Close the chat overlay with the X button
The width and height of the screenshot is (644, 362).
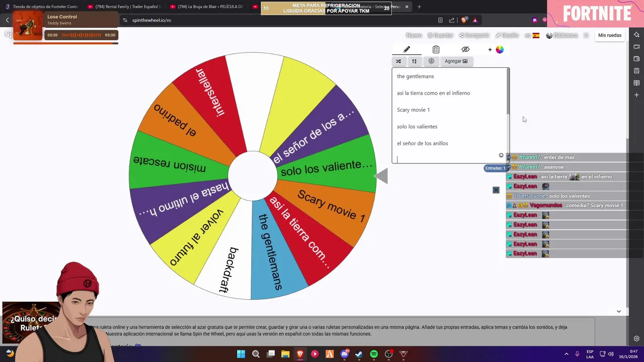click(x=496, y=190)
